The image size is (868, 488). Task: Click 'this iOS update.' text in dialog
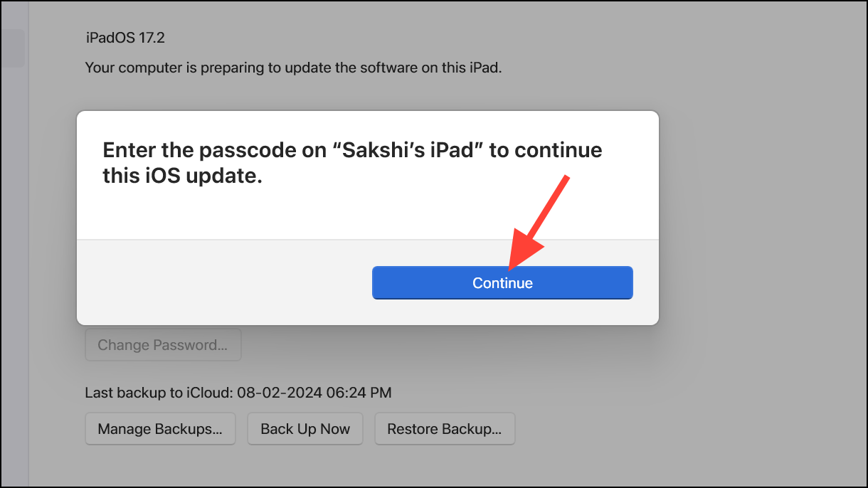[x=182, y=176]
